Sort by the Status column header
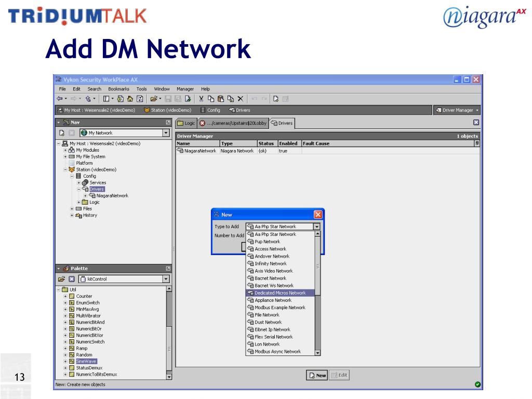The image size is (532, 399). coord(268,143)
